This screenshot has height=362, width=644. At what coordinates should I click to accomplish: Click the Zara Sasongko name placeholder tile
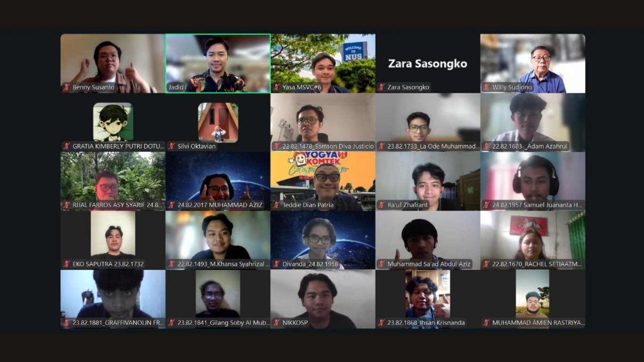coord(428,63)
